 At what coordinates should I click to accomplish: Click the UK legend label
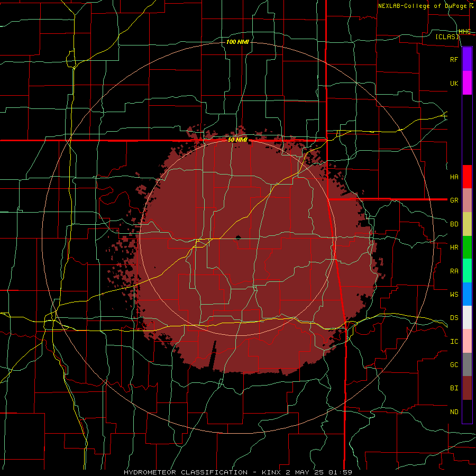[454, 83]
